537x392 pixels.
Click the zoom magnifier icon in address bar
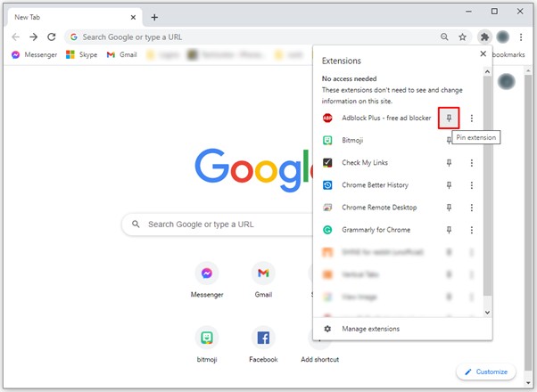(444, 37)
